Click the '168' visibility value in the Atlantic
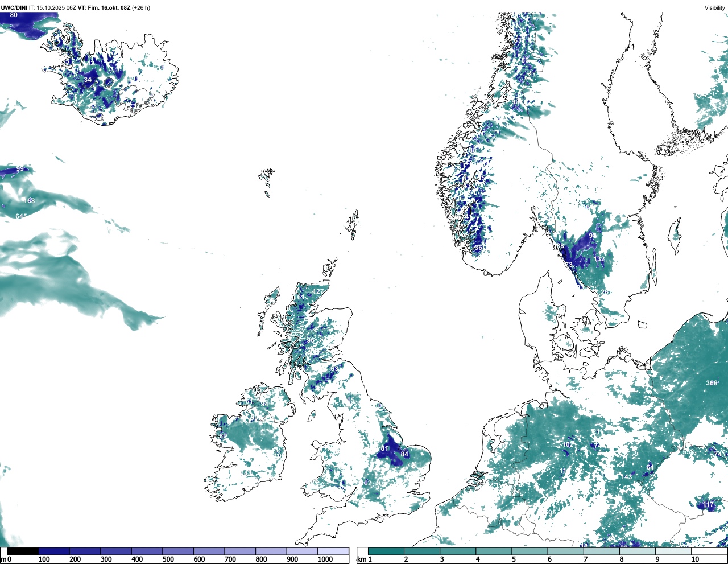The height and width of the screenshot is (564, 728). coord(30,201)
